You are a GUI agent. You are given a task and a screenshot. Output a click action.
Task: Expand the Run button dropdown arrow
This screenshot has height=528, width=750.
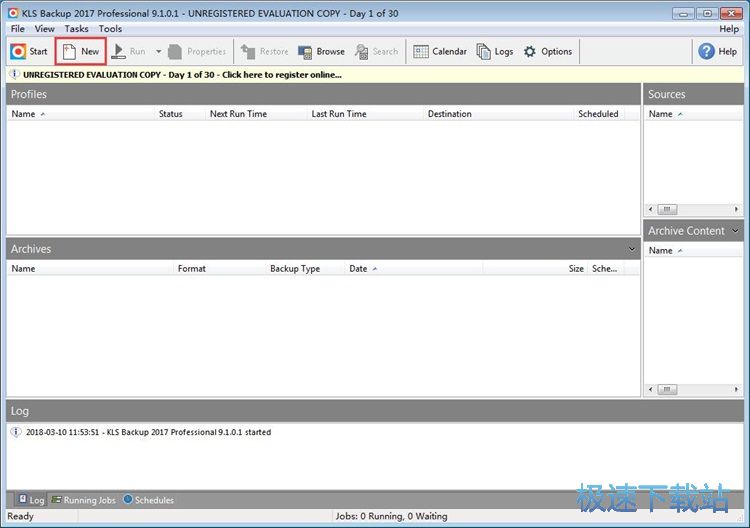[158, 52]
